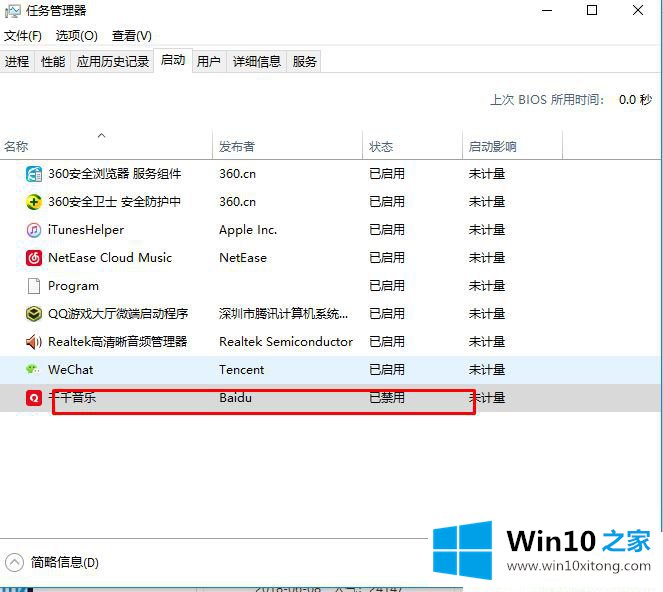Switch to the 进程 tab

[17, 62]
